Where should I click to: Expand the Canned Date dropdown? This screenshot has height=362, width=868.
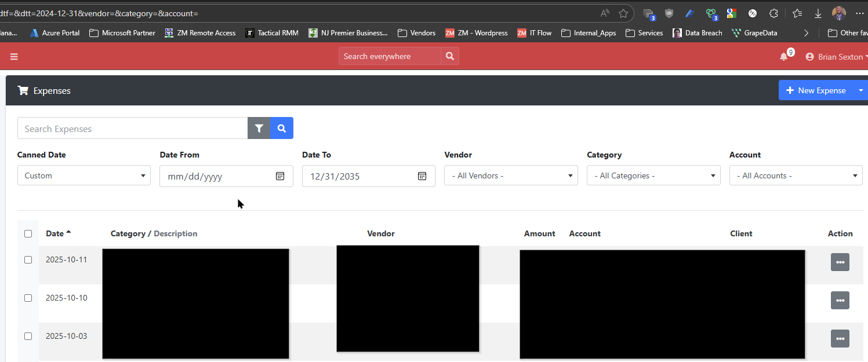pyautogui.click(x=83, y=175)
